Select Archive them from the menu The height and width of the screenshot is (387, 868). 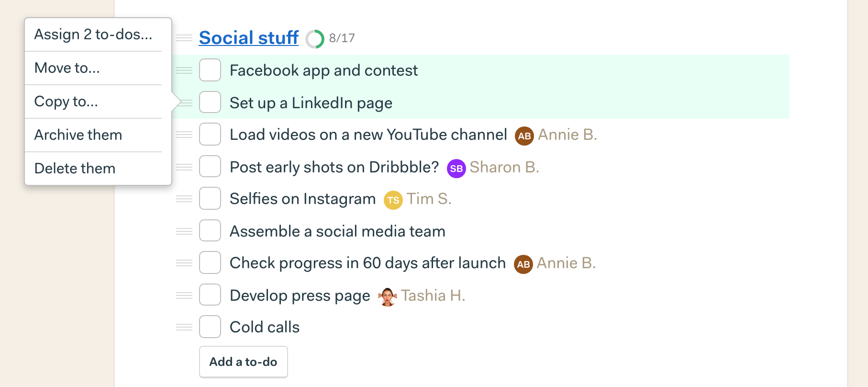(93, 135)
